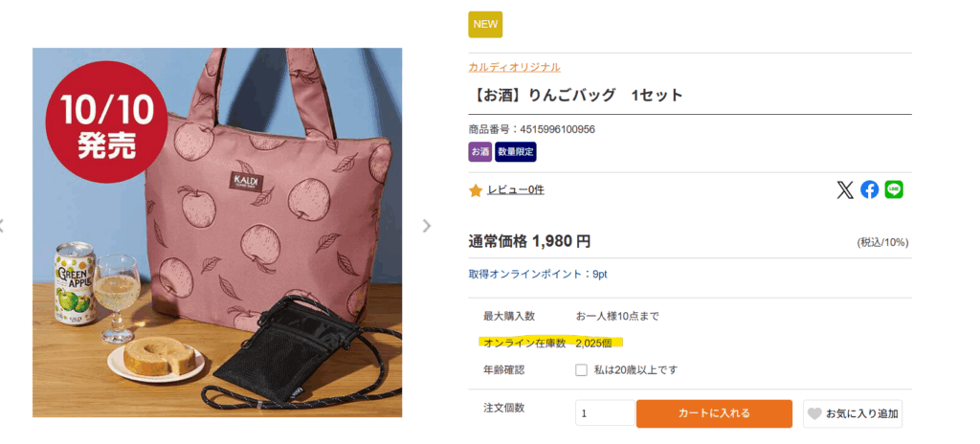Click the 10/10 発売 red circle badge
This screenshot has width=980, height=444.
[x=107, y=122]
